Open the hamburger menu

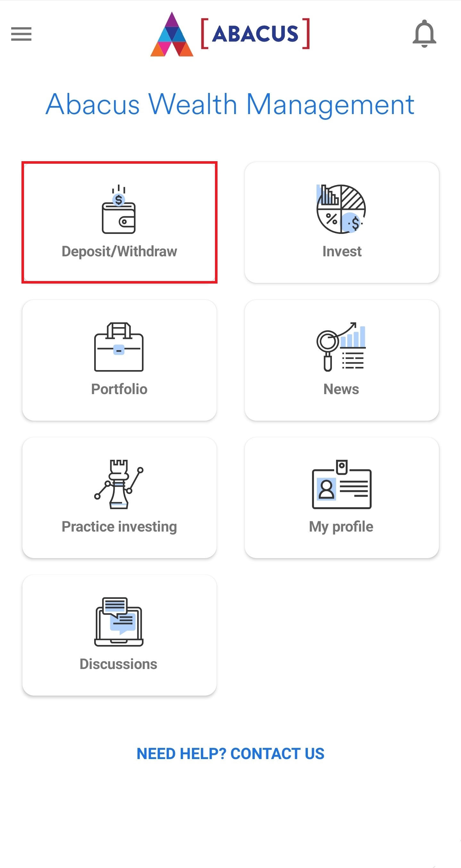pos(21,34)
